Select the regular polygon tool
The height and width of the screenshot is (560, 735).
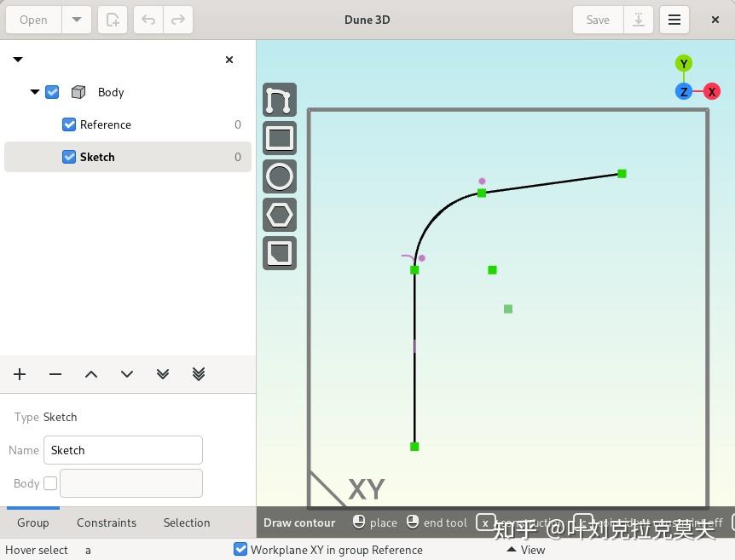point(279,214)
